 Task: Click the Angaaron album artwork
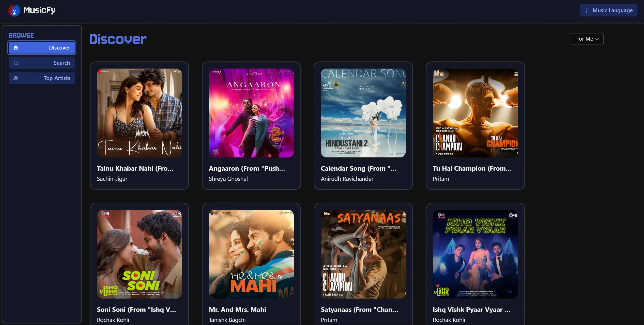[x=251, y=113]
